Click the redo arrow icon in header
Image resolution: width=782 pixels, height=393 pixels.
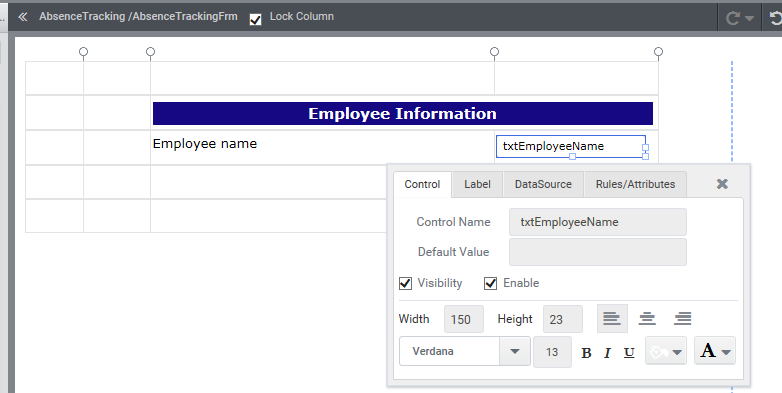(x=739, y=18)
